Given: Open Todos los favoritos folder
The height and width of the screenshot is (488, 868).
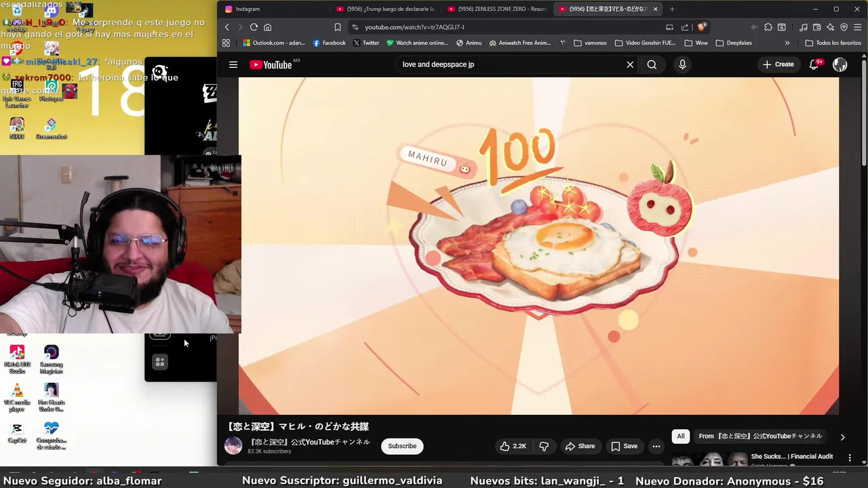Looking at the screenshot, I should coord(833,43).
